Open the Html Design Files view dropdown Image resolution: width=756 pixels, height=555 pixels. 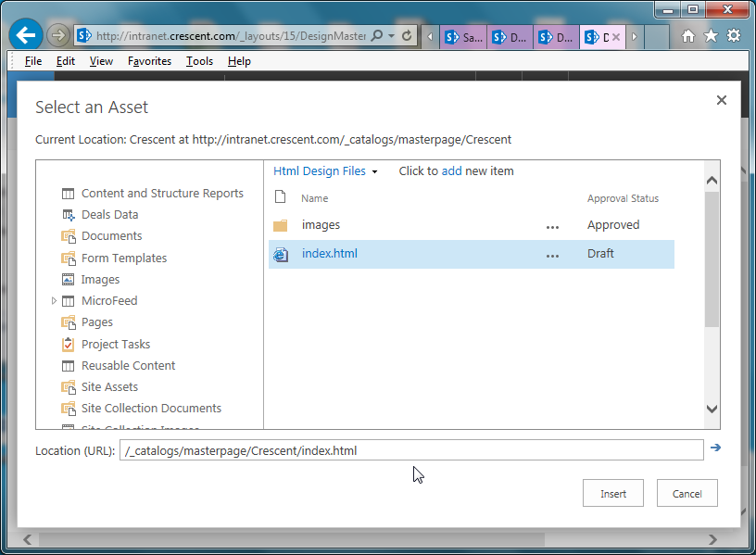[x=375, y=171]
